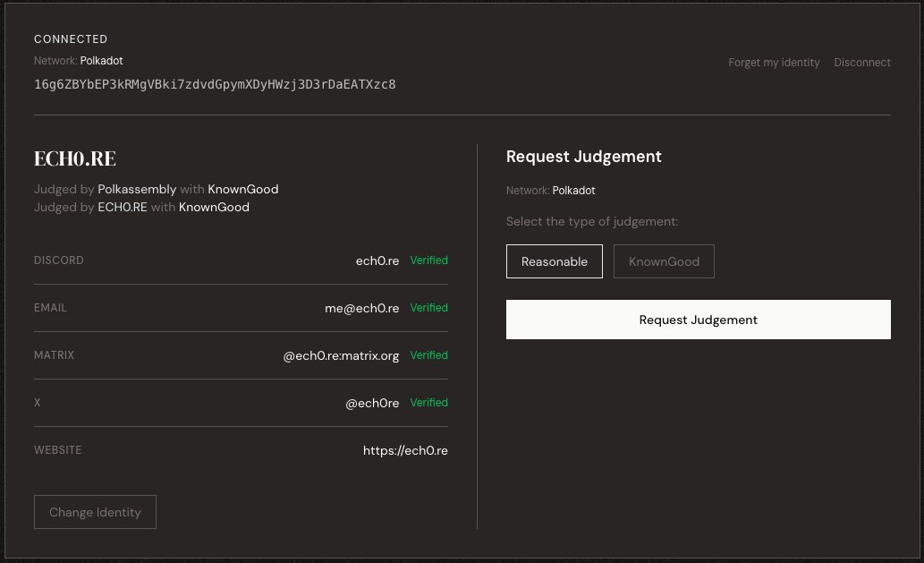Click the Verified status for Matrix
The width and height of the screenshot is (924, 563).
429,355
